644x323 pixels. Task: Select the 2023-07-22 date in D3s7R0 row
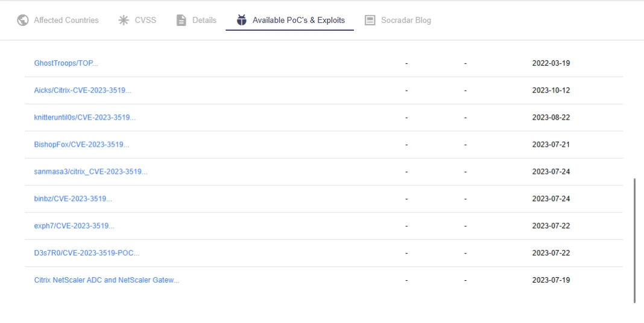(551, 254)
